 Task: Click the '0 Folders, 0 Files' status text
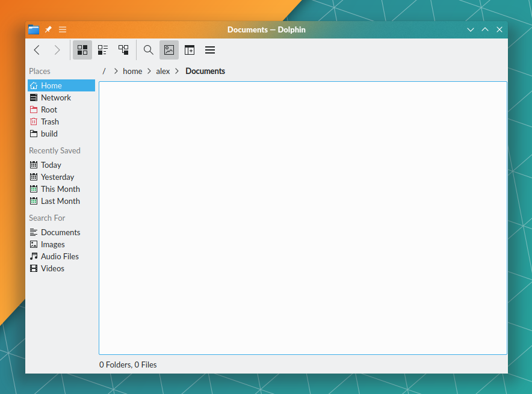pos(128,365)
